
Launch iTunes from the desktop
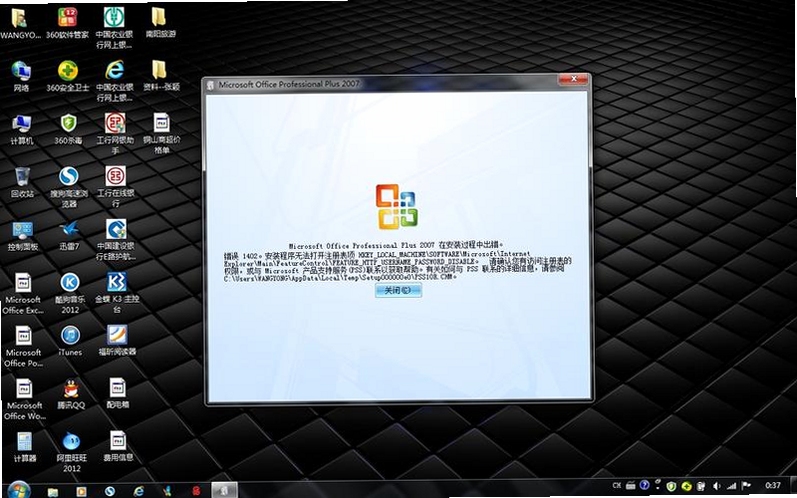pos(70,341)
